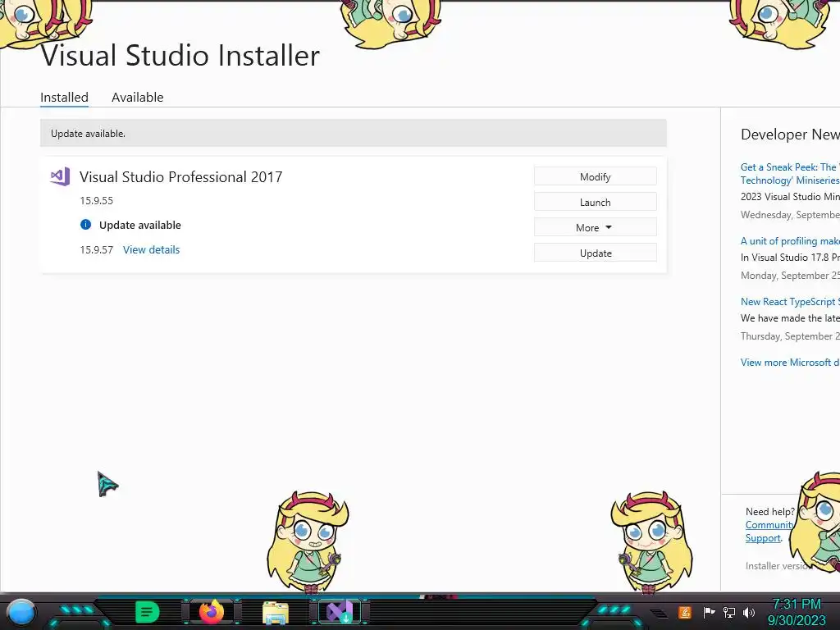
Task: Open File Explorer from the taskbar
Action: 276,613
